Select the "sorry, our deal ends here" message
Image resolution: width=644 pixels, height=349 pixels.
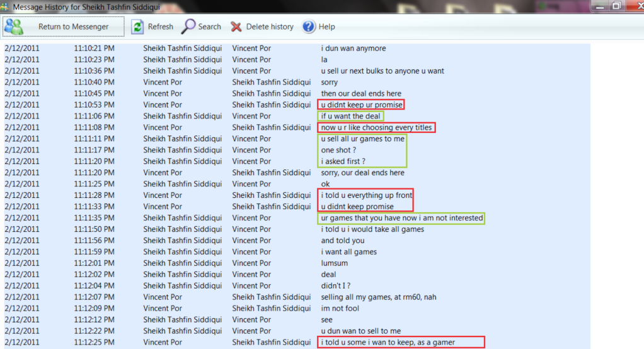[362, 173]
